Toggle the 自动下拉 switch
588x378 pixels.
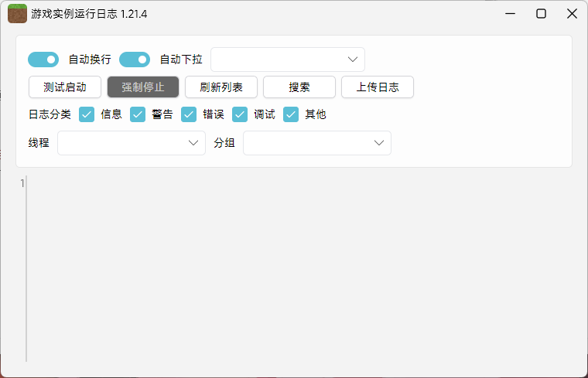point(135,60)
